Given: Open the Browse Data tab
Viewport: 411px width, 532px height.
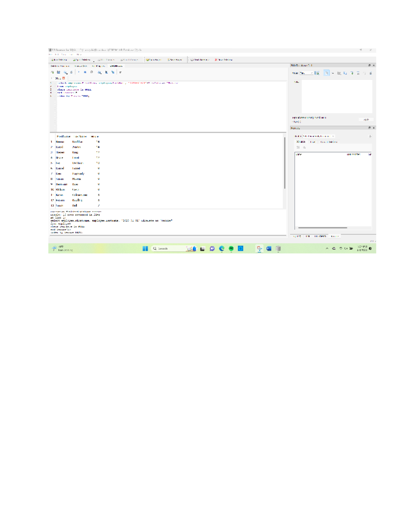Looking at the screenshot, I should coord(81,66).
